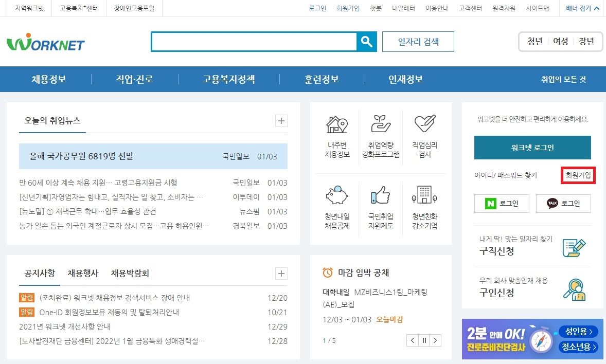
Task: Open 내일레터 in top bar
Action: point(403,8)
